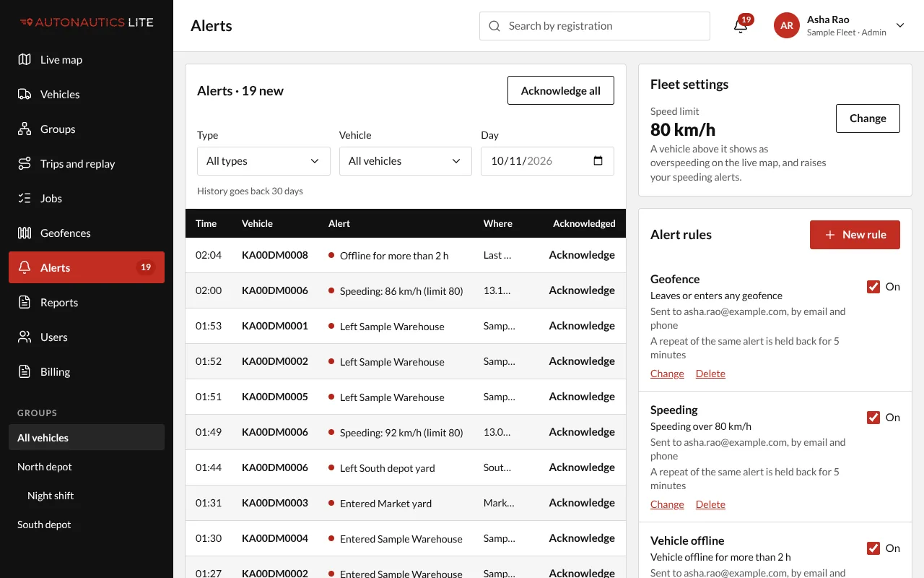Select the Night shift group

(x=87, y=496)
